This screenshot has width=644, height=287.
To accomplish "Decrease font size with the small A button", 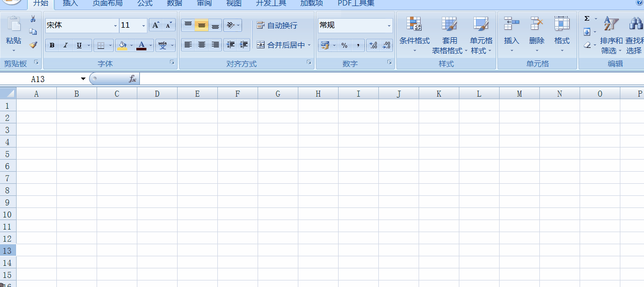I will pos(169,25).
